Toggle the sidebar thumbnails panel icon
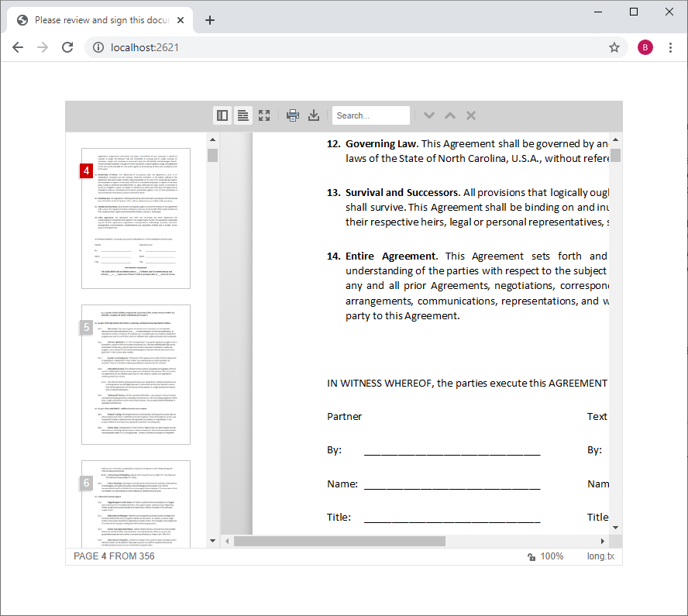 pyautogui.click(x=222, y=115)
